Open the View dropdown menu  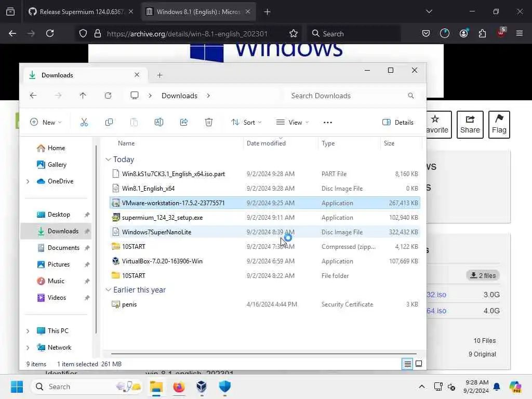(292, 123)
